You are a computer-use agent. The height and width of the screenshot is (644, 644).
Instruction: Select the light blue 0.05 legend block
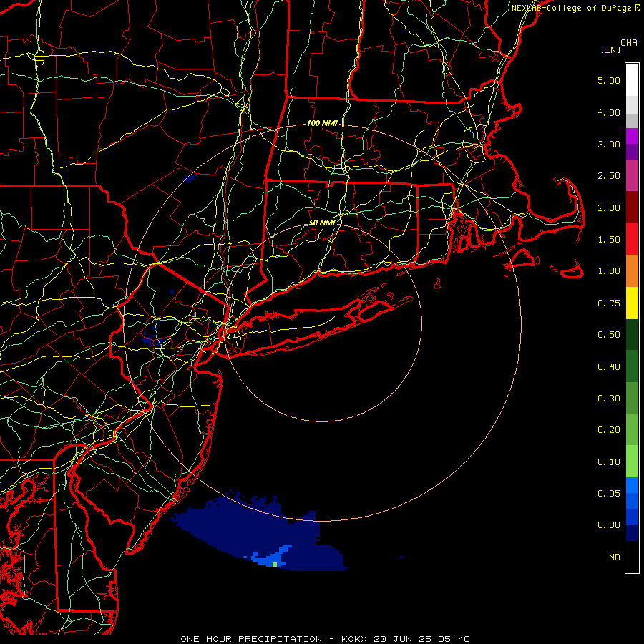(x=632, y=485)
